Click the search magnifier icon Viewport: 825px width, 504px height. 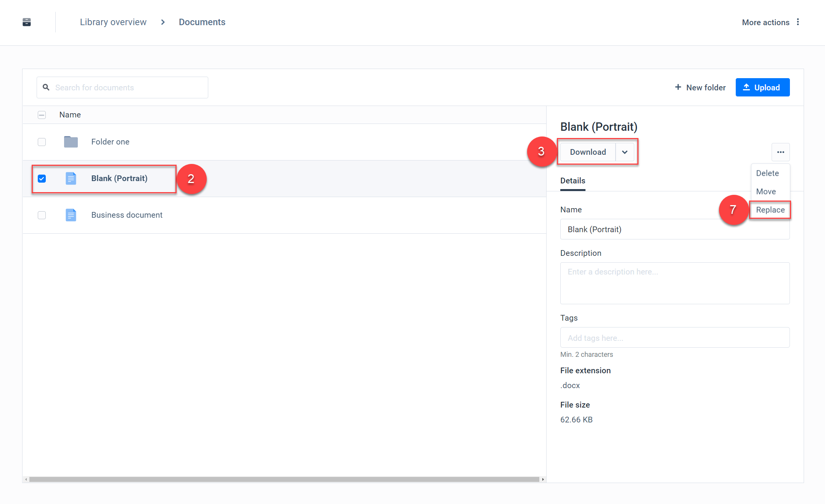pyautogui.click(x=46, y=87)
